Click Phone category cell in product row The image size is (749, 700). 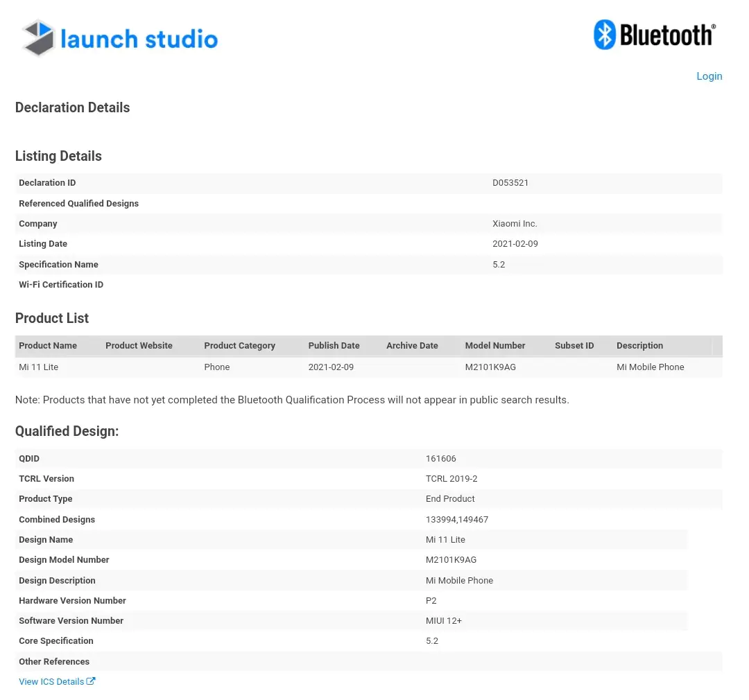[x=217, y=367]
